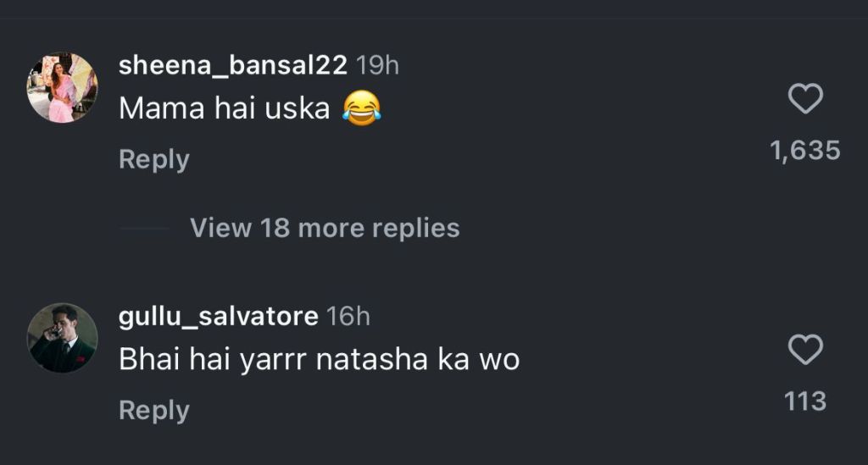Open gullu_salvatore's avatar image
The image size is (868, 465).
pyautogui.click(x=62, y=337)
